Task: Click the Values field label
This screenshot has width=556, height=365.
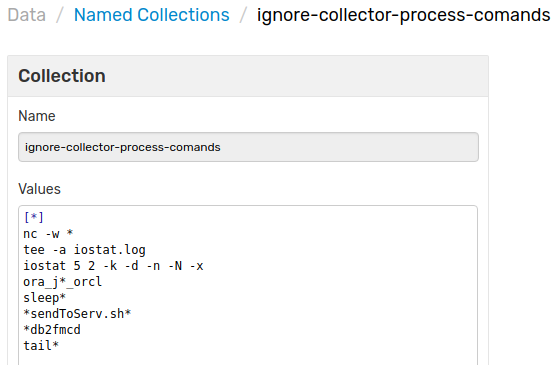Action: point(39,189)
